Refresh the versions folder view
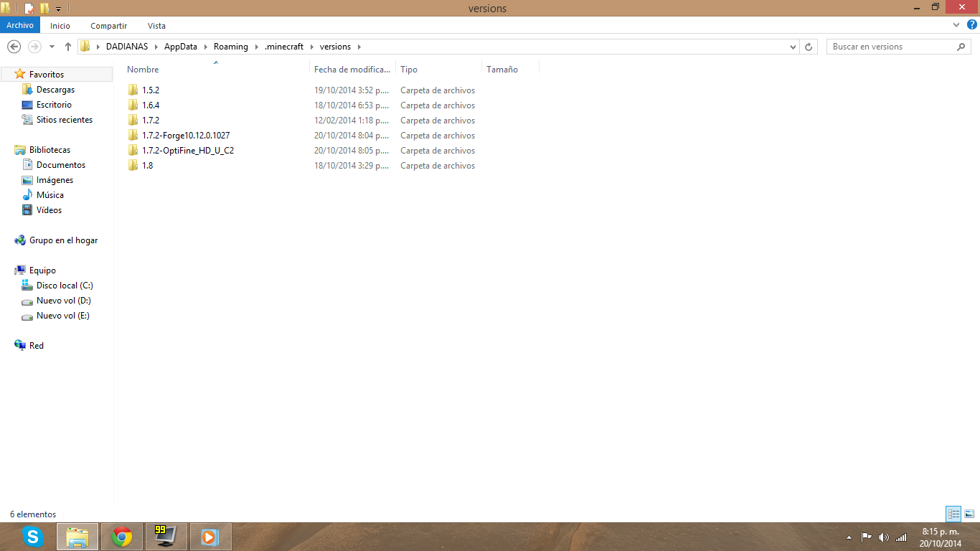The image size is (980, 551). (809, 47)
